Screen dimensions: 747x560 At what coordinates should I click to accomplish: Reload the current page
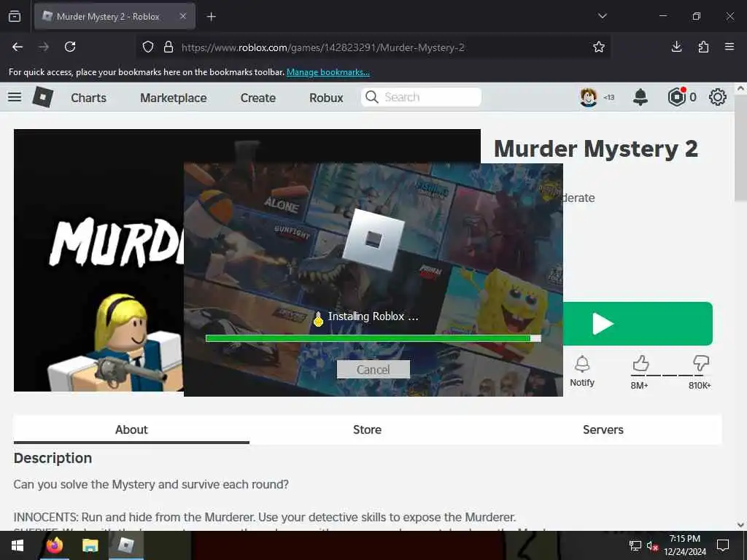pos(70,47)
